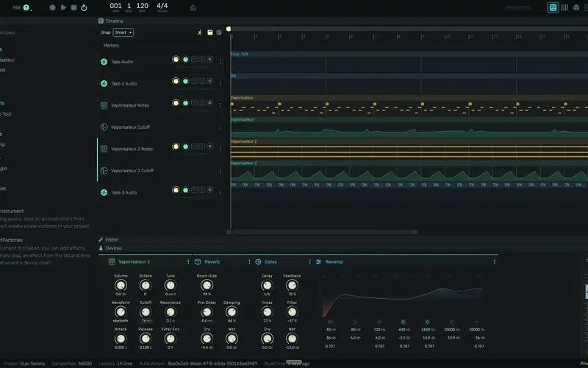
Task: Toggle Revamp low-shelf band at 80 Hz
Action: pyautogui.click(x=355, y=322)
